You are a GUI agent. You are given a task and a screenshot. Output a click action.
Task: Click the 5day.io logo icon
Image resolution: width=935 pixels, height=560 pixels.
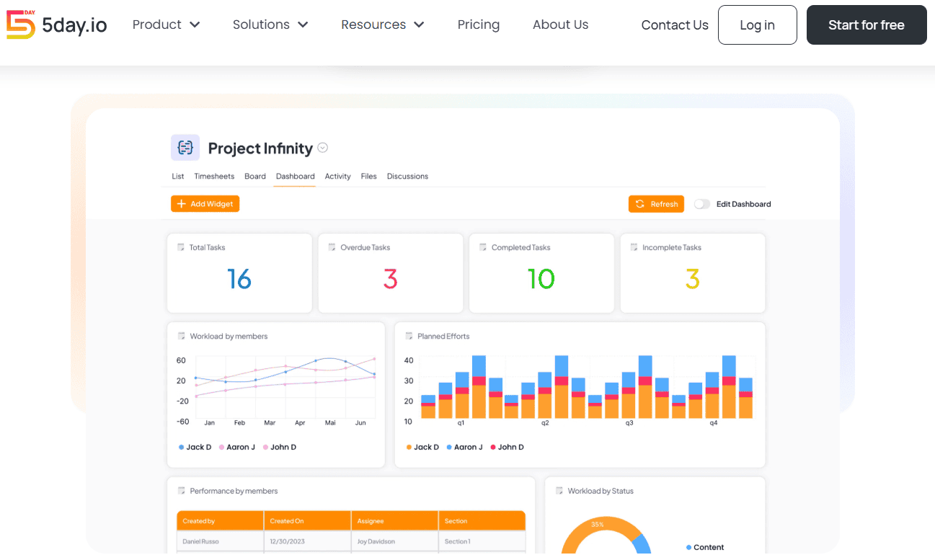pyautogui.click(x=20, y=25)
